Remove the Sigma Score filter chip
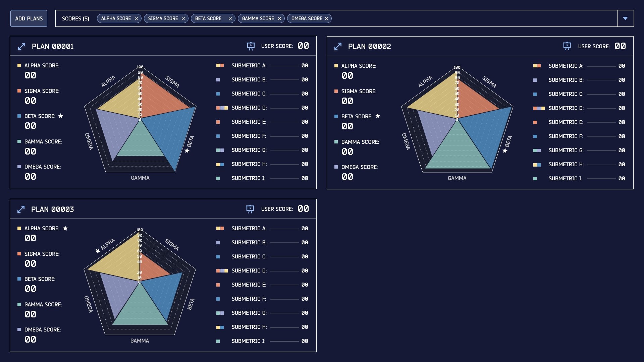 click(x=183, y=19)
